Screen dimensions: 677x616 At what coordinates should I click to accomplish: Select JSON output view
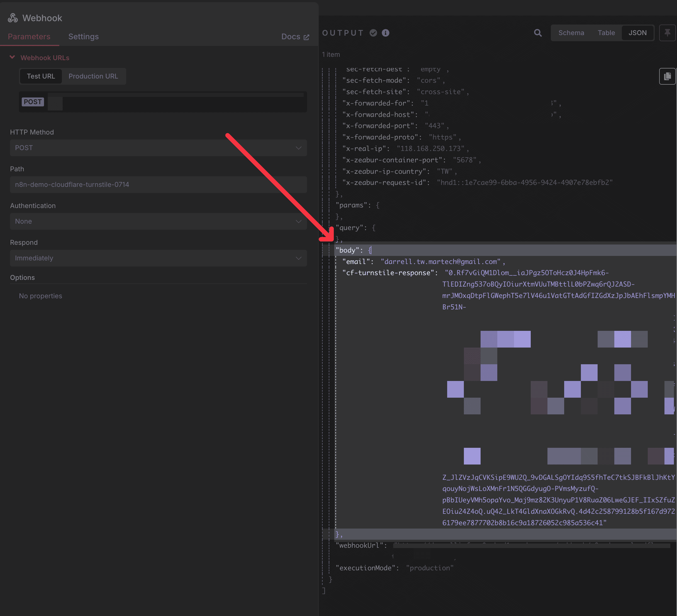[x=637, y=33]
